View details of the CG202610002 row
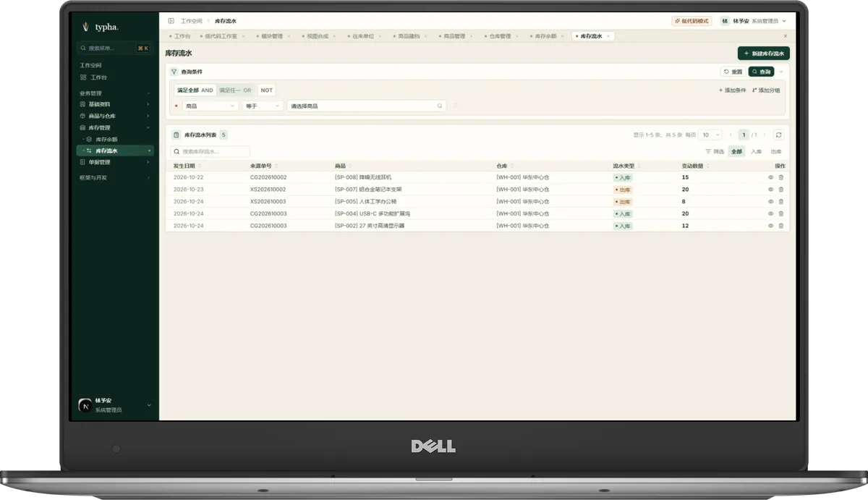Screen dimensions: 868x500 click(x=770, y=177)
